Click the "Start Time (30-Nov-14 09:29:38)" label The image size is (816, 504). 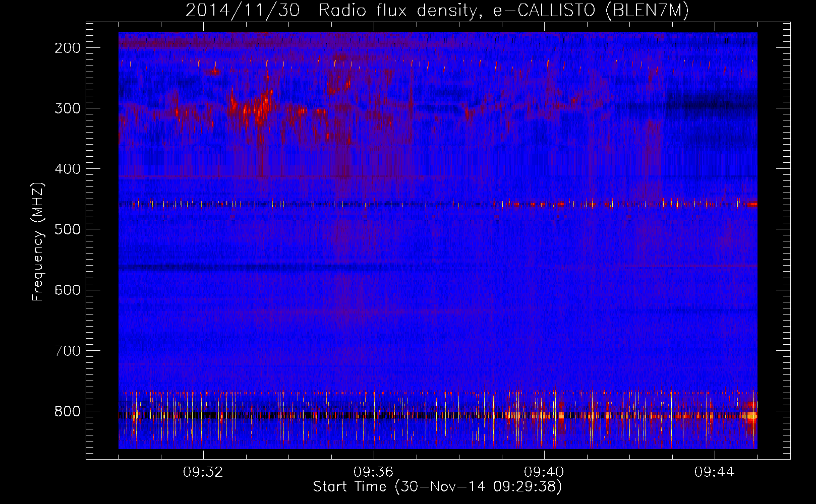[x=437, y=487]
